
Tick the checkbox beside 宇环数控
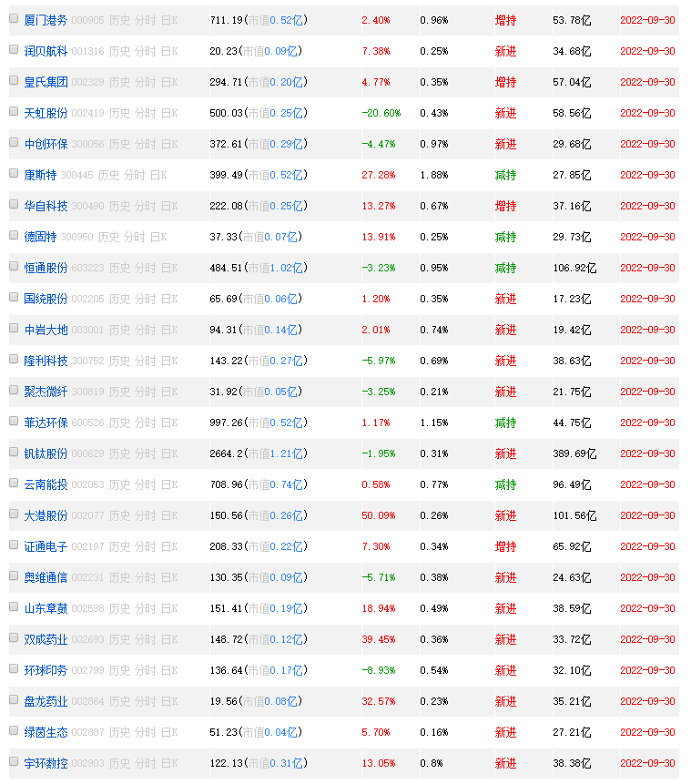tap(14, 761)
